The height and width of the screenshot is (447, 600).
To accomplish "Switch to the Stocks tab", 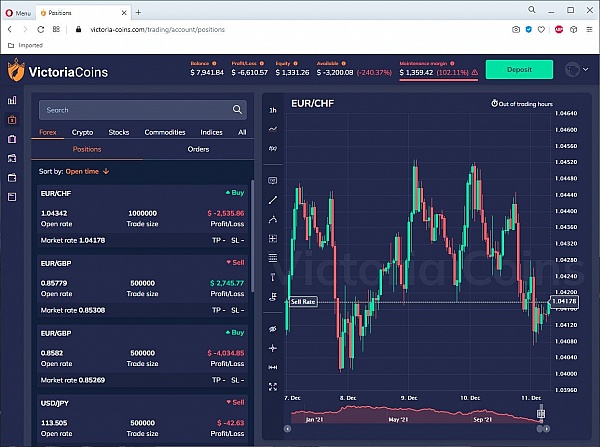I will coord(119,132).
